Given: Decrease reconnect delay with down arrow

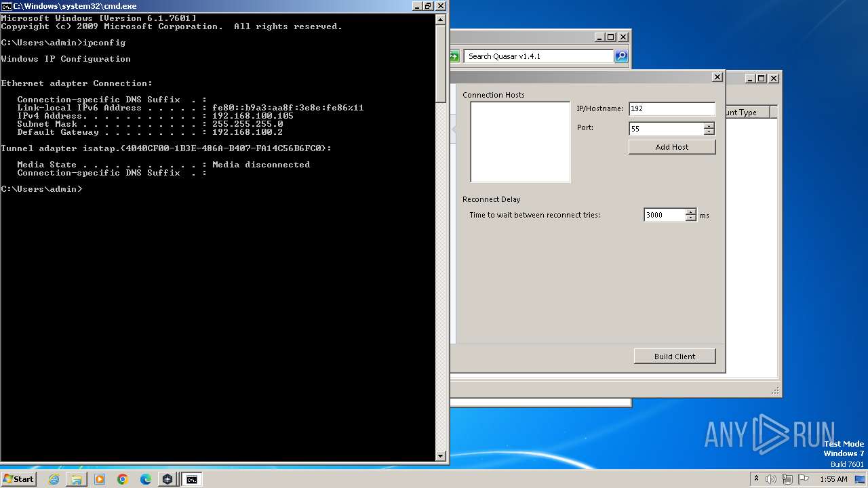Looking at the screenshot, I should [690, 218].
